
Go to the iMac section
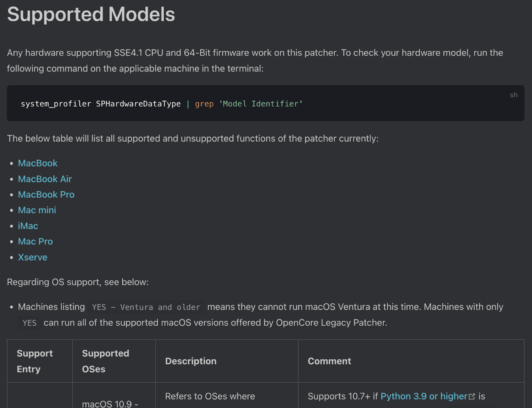point(28,226)
